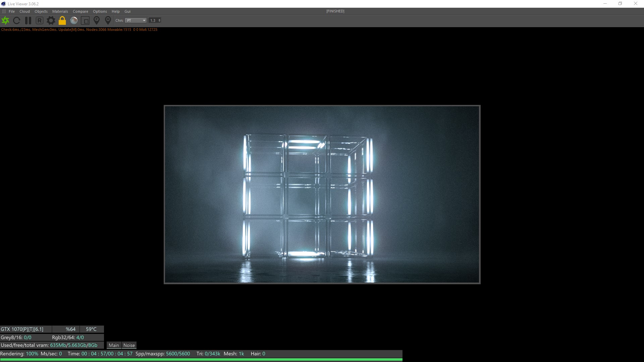Toggle the yellow lock resolution icon
This screenshot has height=362, width=644.
pyautogui.click(x=62, y=20)
